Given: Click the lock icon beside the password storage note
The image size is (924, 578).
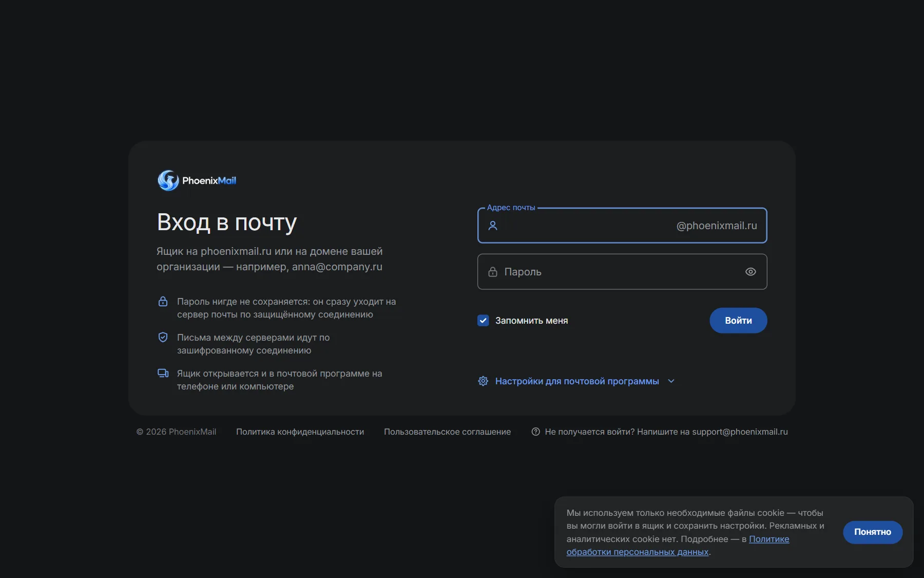Looking at the screenshot, I should (x=163, y=302).
